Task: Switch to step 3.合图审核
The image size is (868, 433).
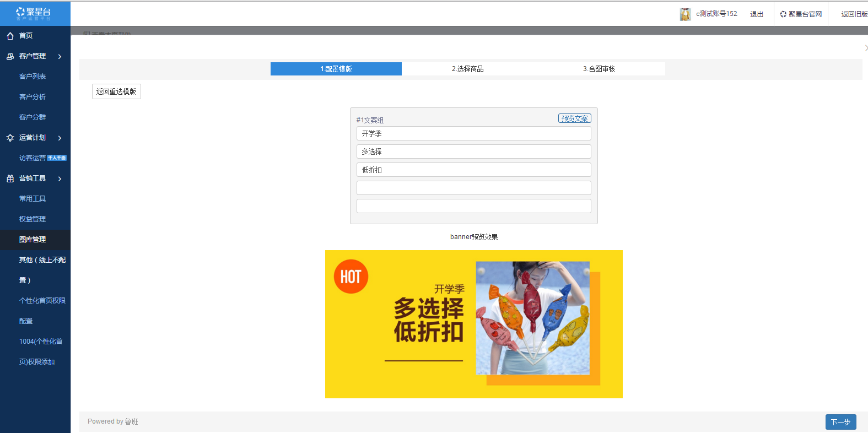Action: click(599, 69)
